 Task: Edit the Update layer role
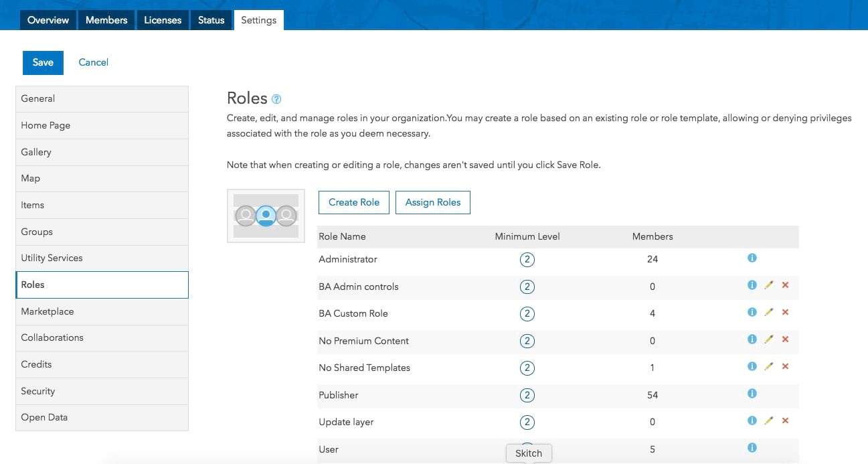click(768, 420)
